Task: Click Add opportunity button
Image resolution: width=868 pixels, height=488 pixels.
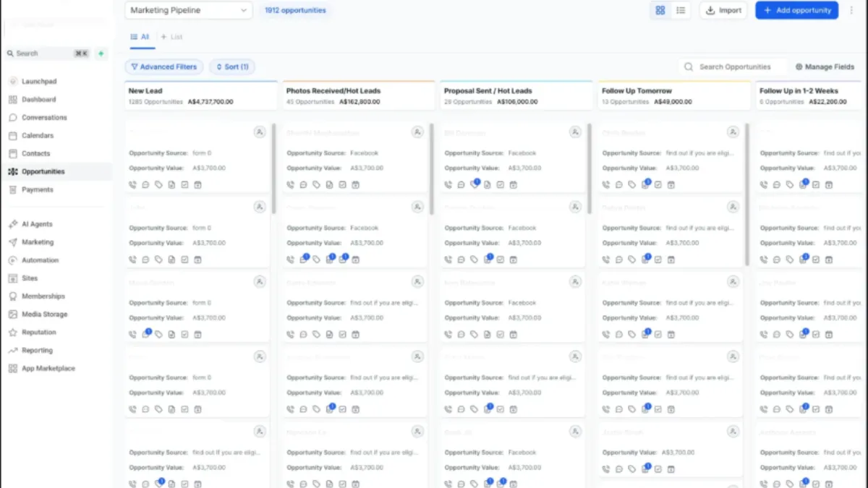Action: (797, 10)
